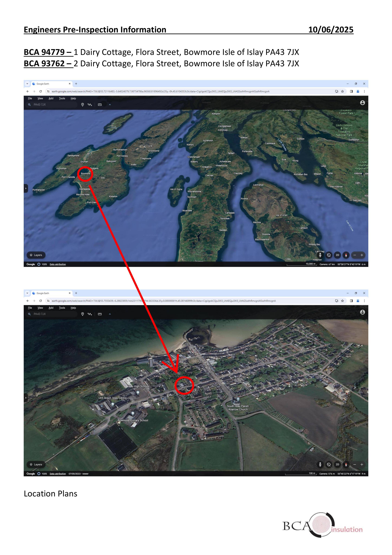The image size is (392, 555).
Task: Toggle the 2D view button in the top map
Action: pyautogui.click(x=337, y=255)
